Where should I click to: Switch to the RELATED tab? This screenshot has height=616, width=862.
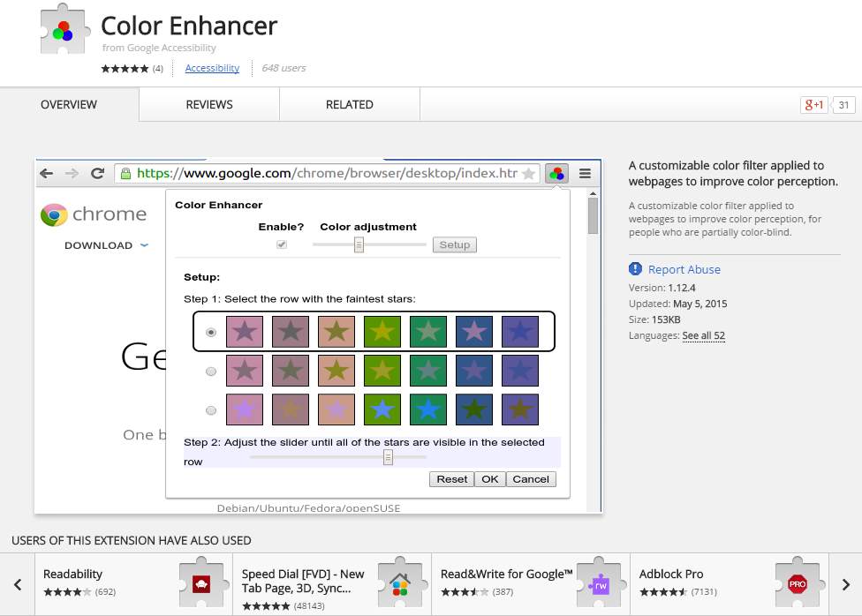tap(350, 104)
